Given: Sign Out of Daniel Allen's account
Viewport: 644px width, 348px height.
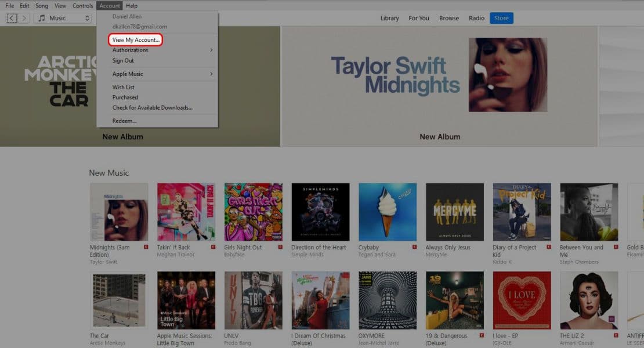Looking at the screenshot, I should [x=122, y=60].
